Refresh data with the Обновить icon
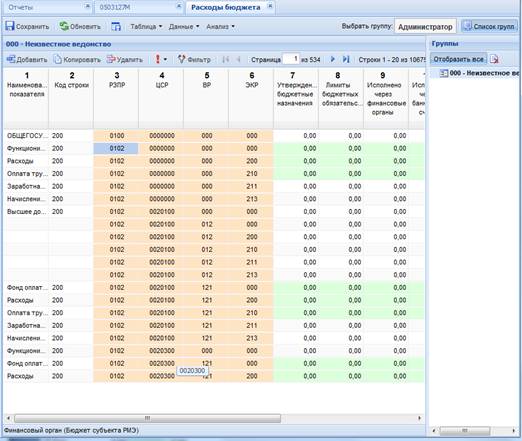 click(x=64, y=26)
